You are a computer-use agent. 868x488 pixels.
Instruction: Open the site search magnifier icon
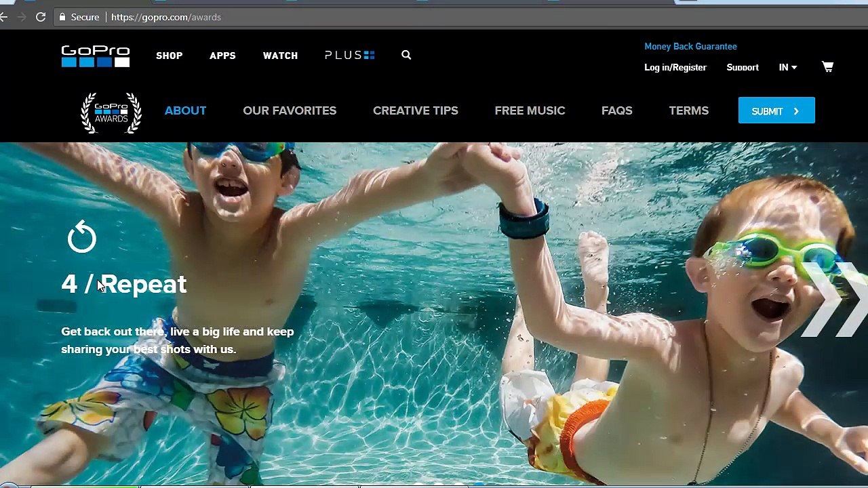[406, 55]
